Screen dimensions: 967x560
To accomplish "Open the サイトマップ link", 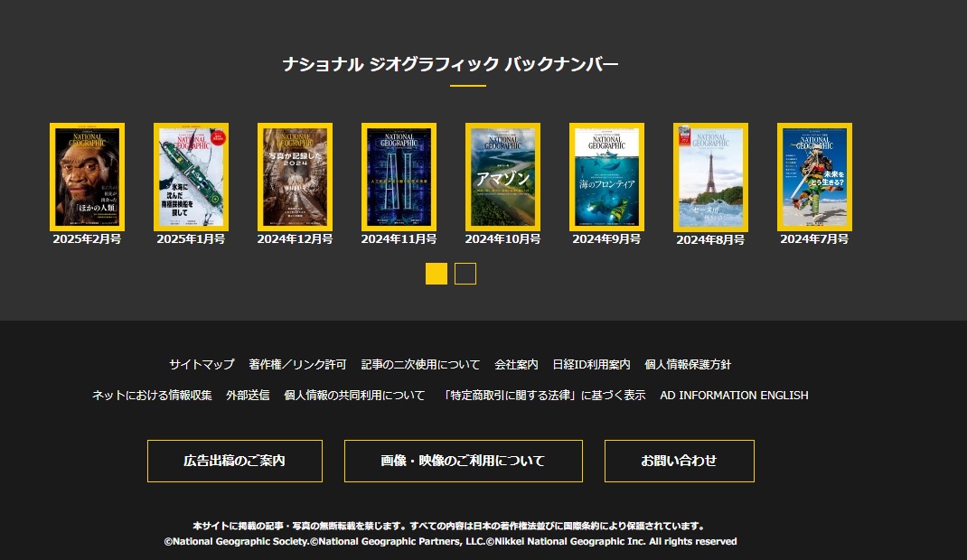I will click(202, 365).
